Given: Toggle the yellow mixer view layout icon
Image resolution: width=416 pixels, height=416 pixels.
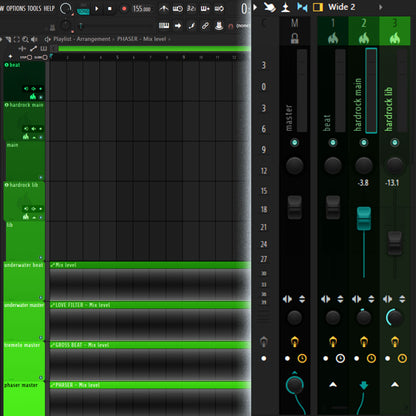Looking at the screenshot, I should pos(318,7).
